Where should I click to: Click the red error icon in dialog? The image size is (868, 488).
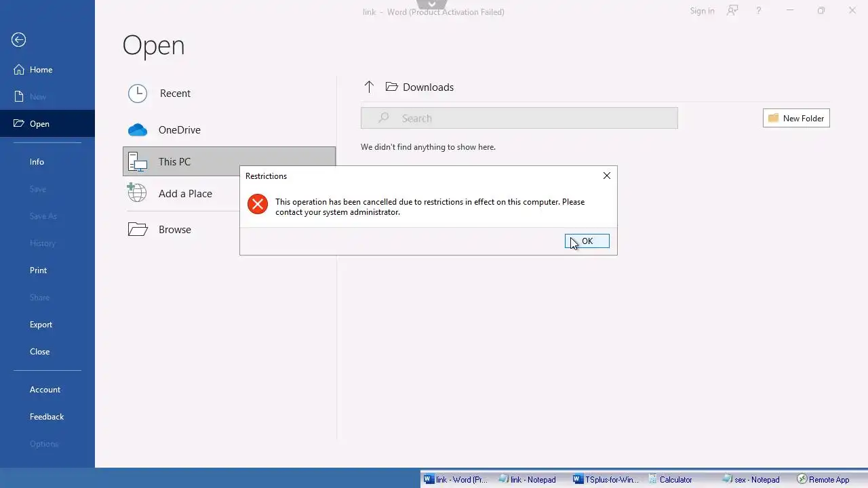click(x=258, y=204)
